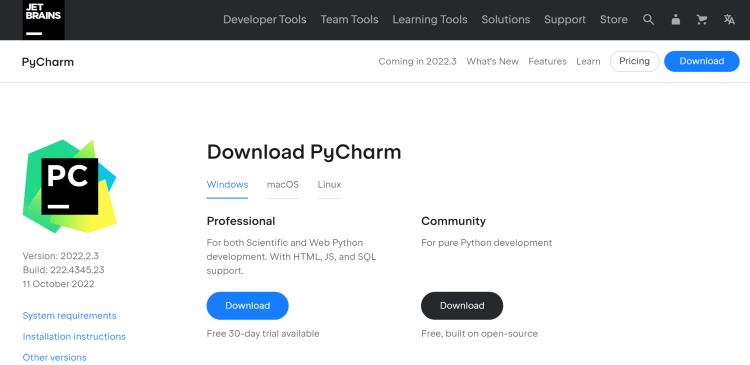Switch to the Linux tab
This screenshot has height=365, width=750.
point(329,185)
